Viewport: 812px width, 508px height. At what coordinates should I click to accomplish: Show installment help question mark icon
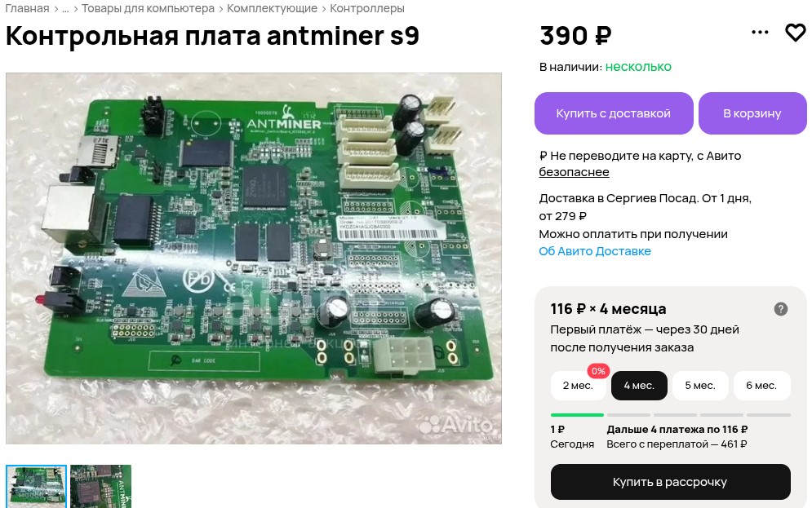[x=780, y=309]
